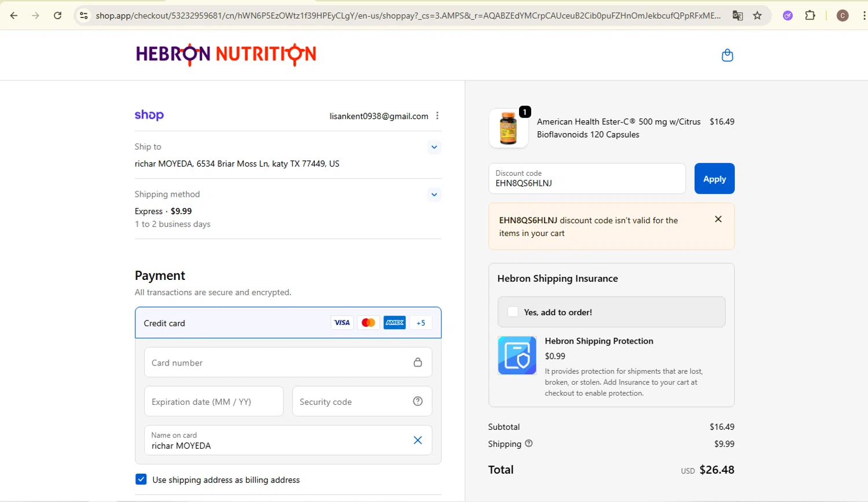868x502 pixels.
Task: Apply the discount code
Action: click(x=714, y=179)
